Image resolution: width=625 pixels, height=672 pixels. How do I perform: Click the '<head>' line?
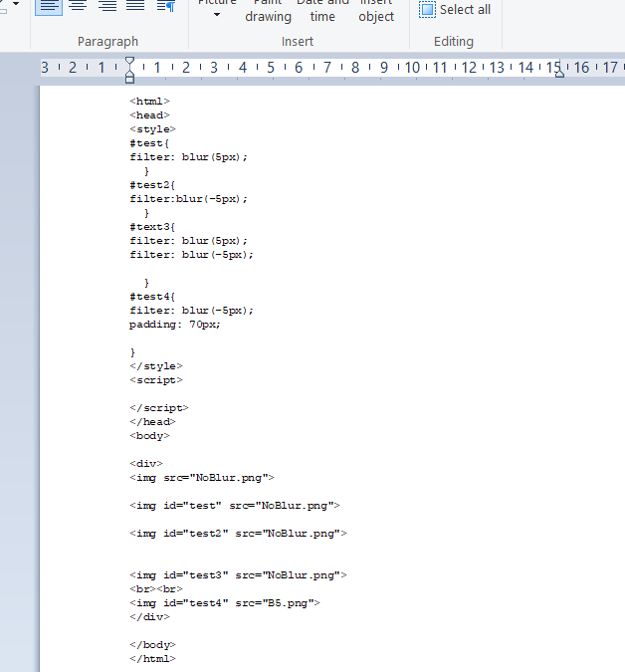click(150, 115)
